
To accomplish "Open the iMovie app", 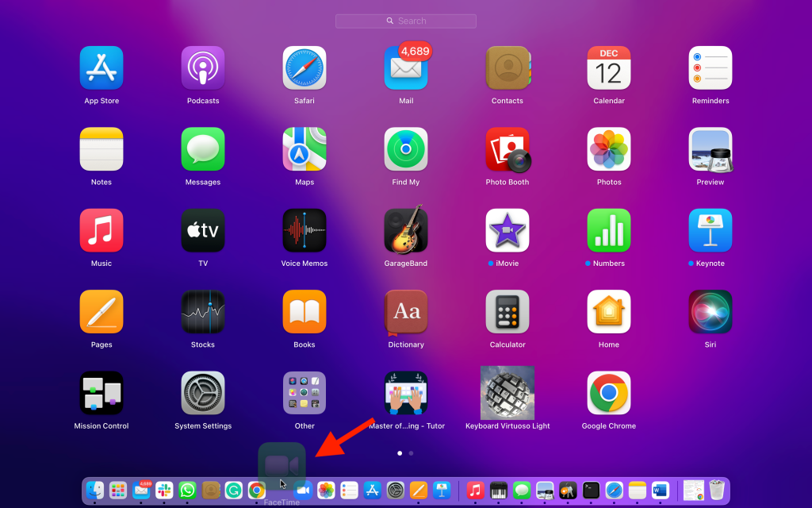I will pyautogui.click(x=507, y=231).
